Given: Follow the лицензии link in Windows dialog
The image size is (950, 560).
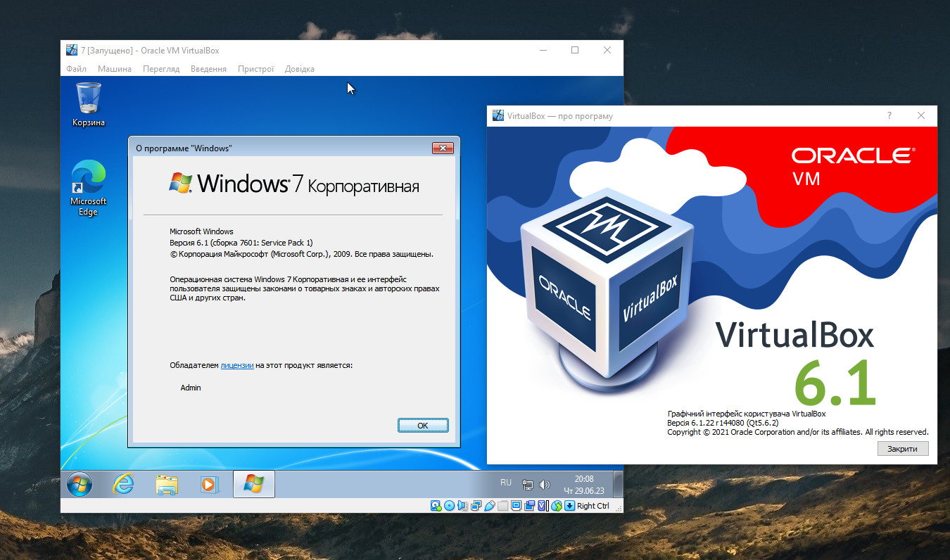Looking at the screenshot, I should pyautogui.click(x=236, y=365).
